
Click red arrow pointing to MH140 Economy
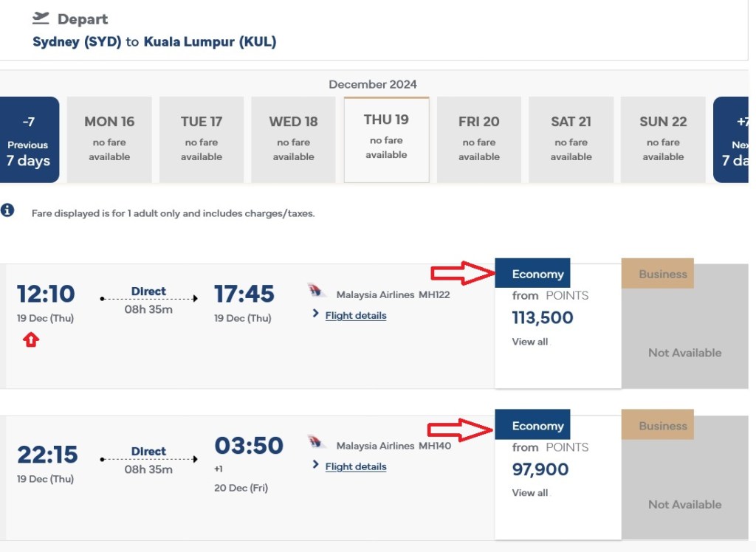pos(461,427)
